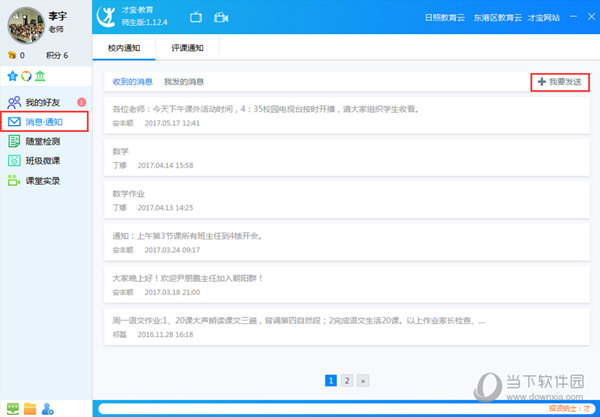Click the green institution building icon
The image size is (600, 417).
40,77
